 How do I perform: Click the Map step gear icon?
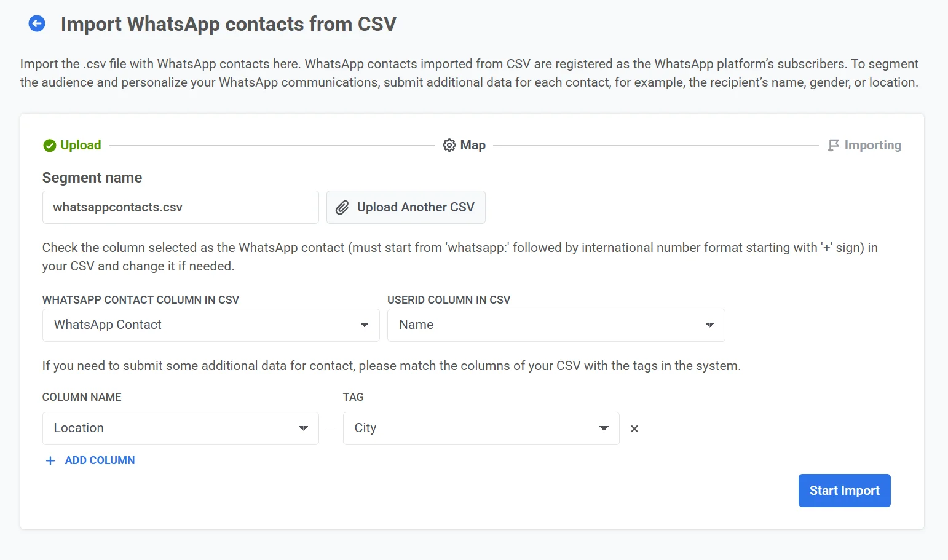(449, 145)
